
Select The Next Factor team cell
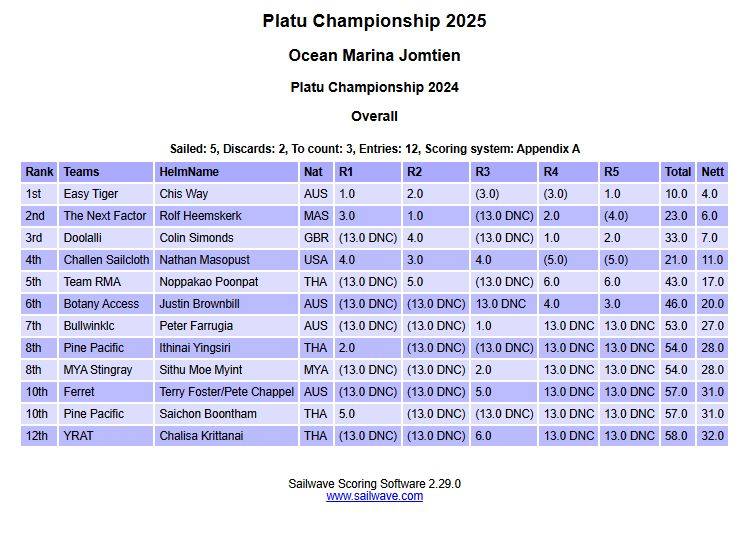pos(105,216)
